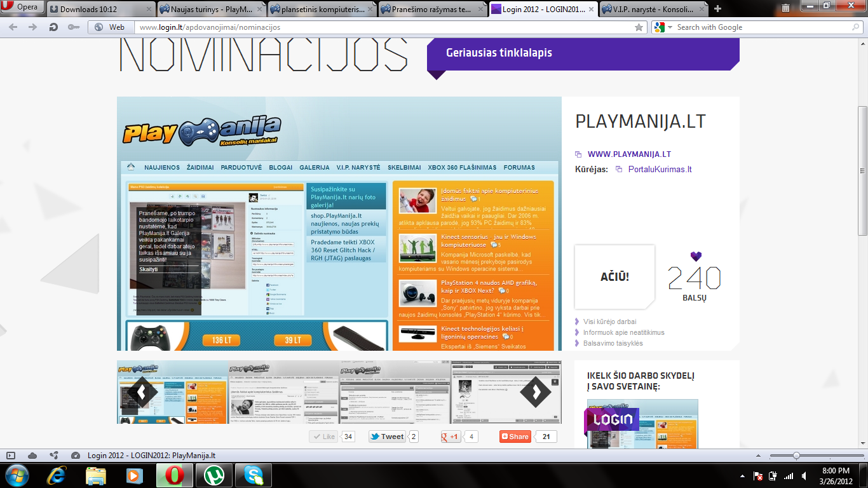The width and height of the screenshot is (868, 488).
Task: Switch to uTorrent on the taskbar
Action: point(214,475)
